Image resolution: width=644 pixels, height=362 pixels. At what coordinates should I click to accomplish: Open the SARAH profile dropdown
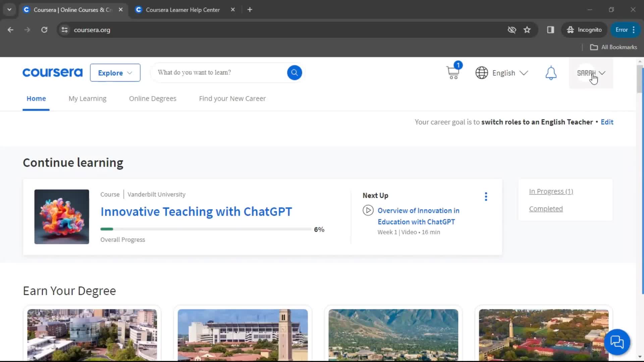coord(591,73)
